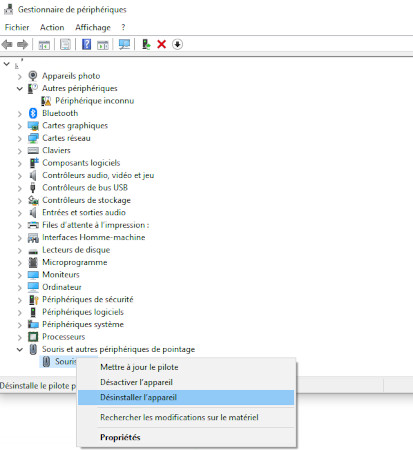
Task: Click the Back arrow toolbar icon
Action: 7,44
